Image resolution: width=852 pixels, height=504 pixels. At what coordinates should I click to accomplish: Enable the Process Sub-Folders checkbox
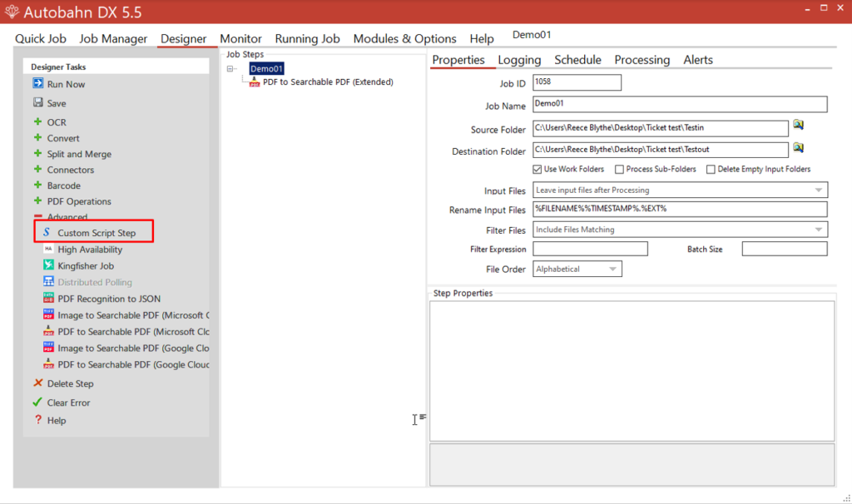point(619,170)
